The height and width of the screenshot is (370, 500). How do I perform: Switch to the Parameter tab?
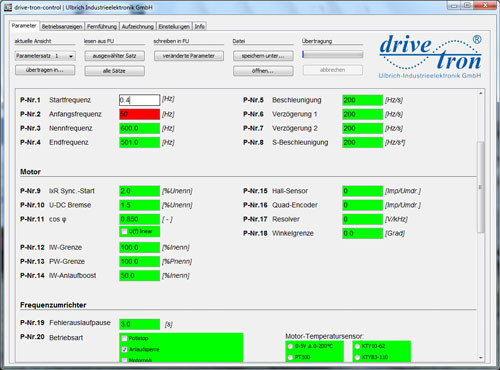(x=24, y=26)
